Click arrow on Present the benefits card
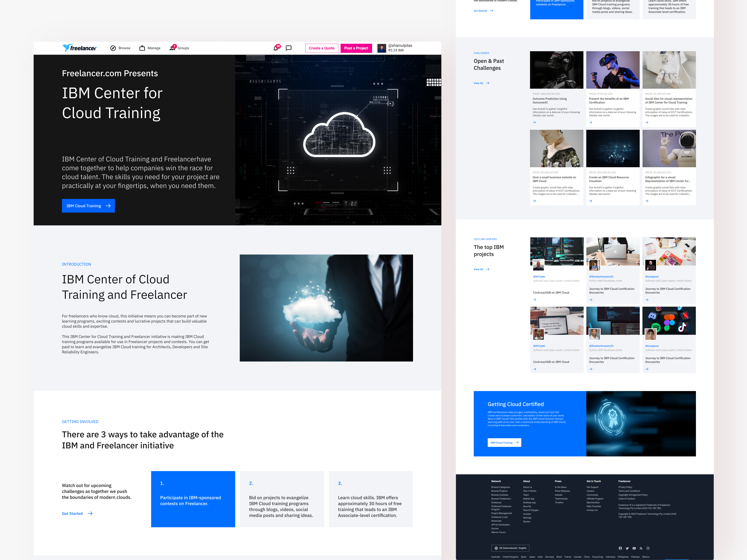The width and height of the screenshot is (747, 560). click(591, 122)
